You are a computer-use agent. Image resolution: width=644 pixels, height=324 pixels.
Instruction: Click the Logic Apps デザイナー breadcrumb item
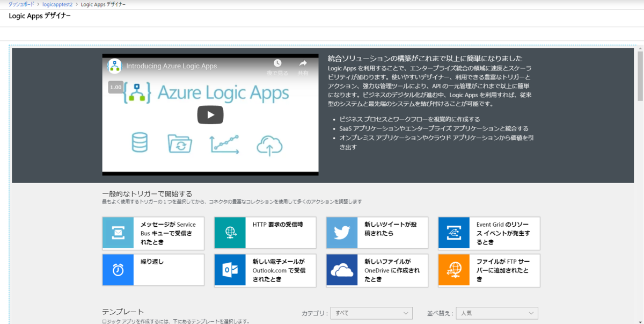coord(104,4)
